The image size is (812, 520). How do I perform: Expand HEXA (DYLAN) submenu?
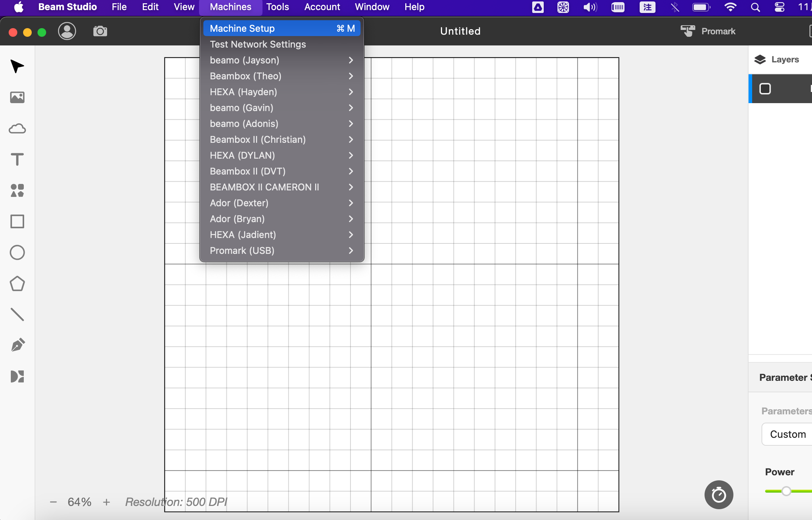click(x=282, y=155)
